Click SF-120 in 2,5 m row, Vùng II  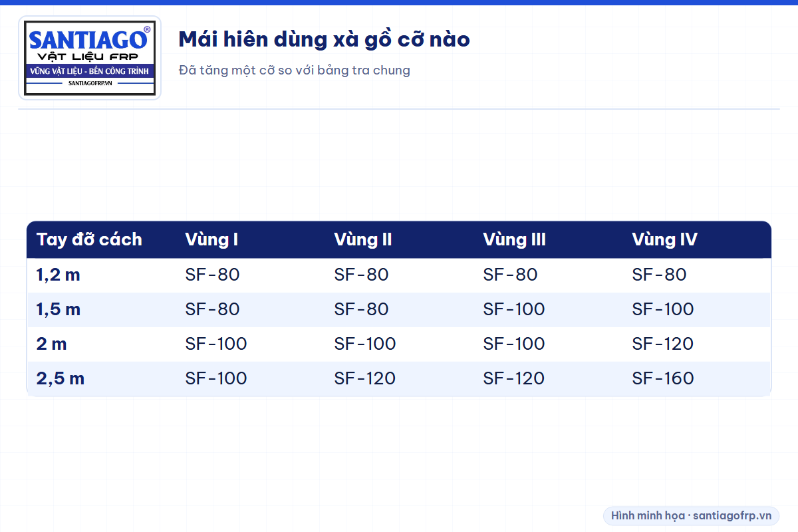(x=365, y=378)
